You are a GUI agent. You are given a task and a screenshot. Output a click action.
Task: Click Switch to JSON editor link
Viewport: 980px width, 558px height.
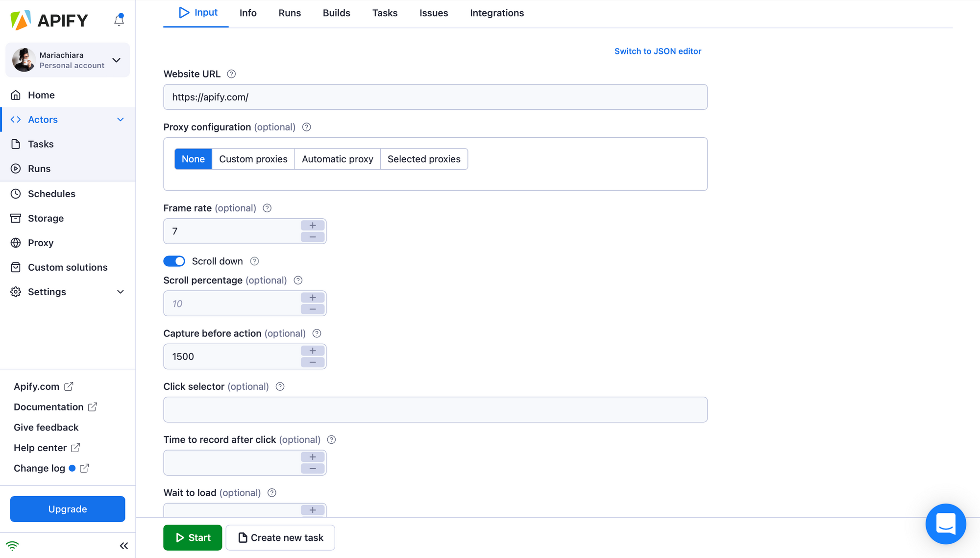(x=658, y=51)
